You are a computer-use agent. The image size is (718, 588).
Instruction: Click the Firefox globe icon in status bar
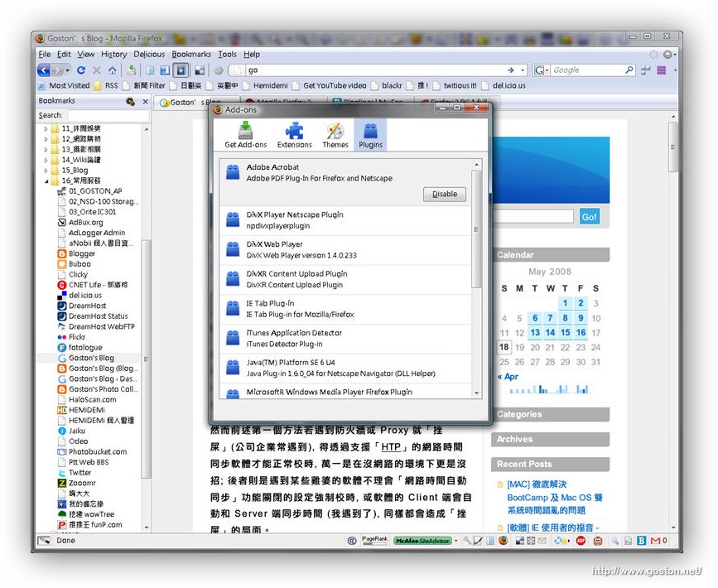click(504, 541)
